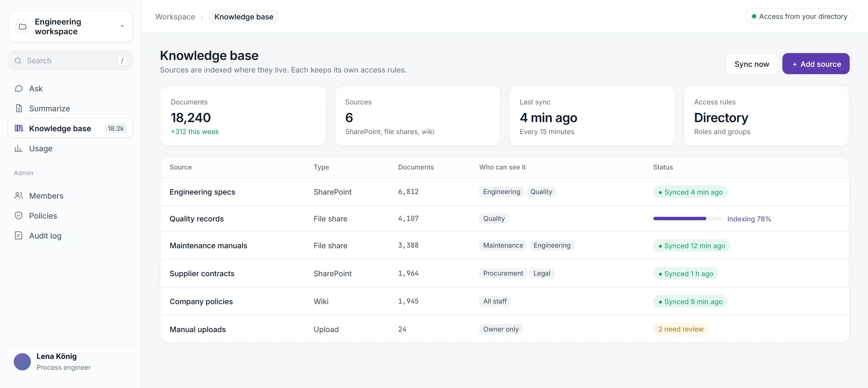Viewport: 868px width, 388px height.
Task: Open the Supplier contracts source row
Action: 505,274
